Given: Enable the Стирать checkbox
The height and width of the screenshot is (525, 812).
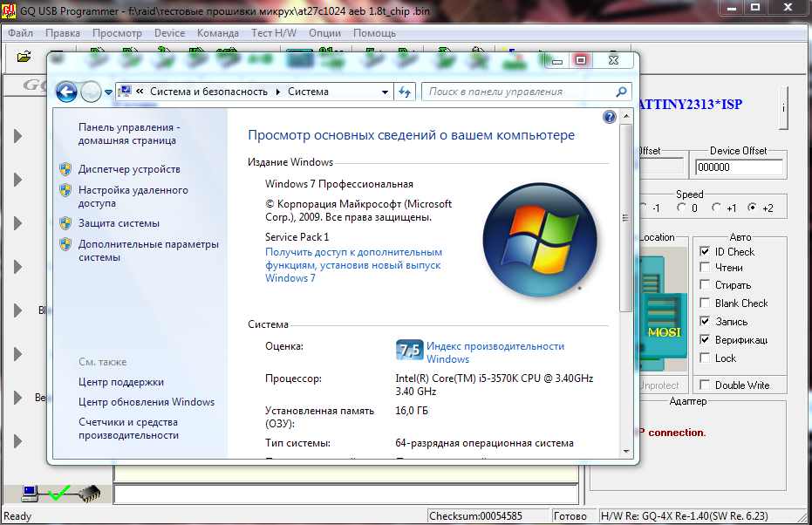Looking at the screenshot, I should pos(705,285).
